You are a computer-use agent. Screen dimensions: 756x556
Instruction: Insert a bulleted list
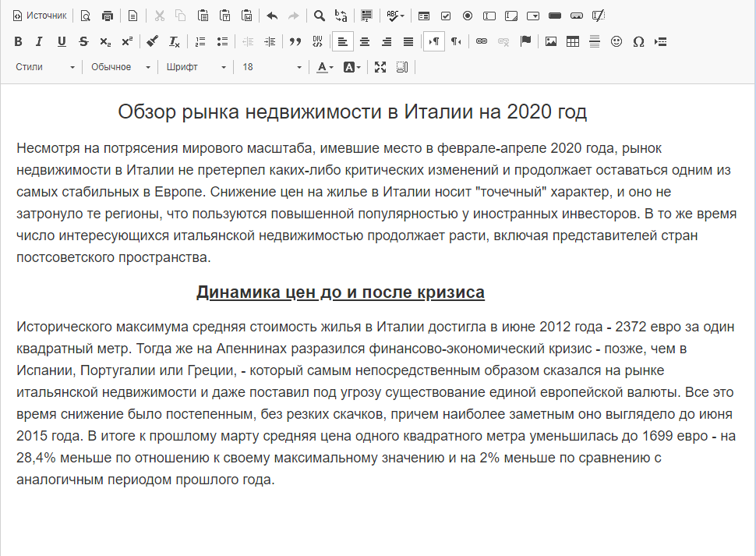pos(222,41)
